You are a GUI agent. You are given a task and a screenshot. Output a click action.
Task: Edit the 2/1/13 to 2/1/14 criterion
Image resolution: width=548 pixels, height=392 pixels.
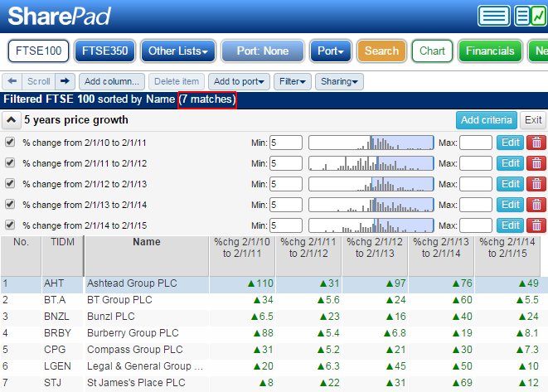510,205
